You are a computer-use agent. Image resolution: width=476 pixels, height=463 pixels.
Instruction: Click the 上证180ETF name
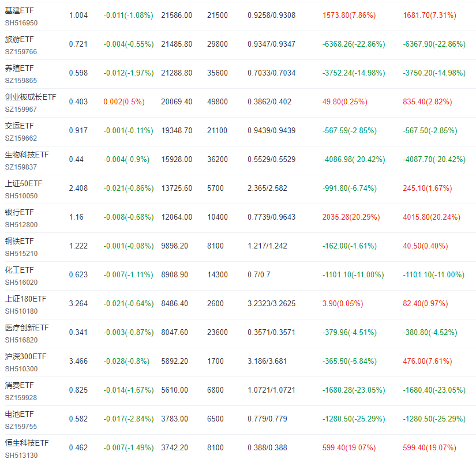25,299
